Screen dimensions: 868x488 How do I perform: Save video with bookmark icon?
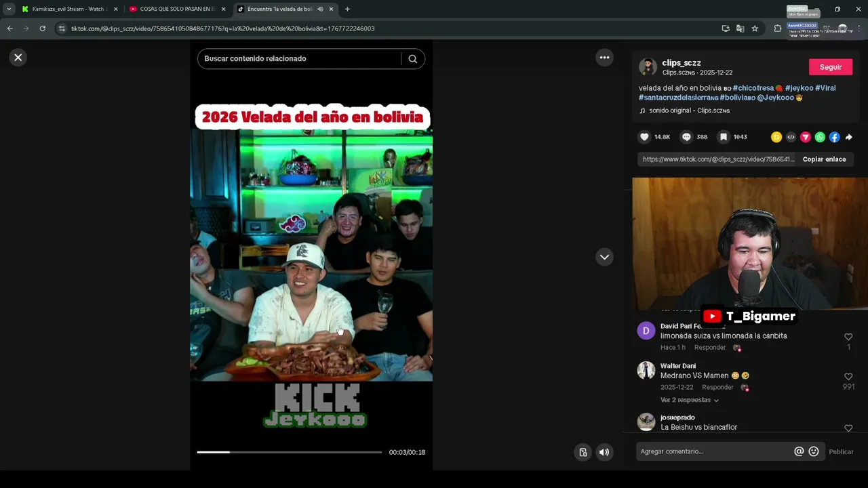tap(724, 137)
